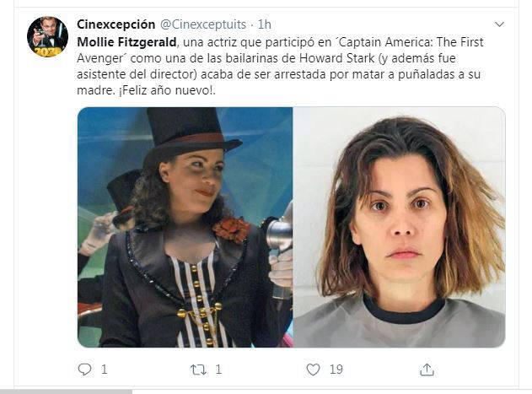Click the horizontal scrollbar track right of thumb
532x394 pixels.
pos(332,392)
